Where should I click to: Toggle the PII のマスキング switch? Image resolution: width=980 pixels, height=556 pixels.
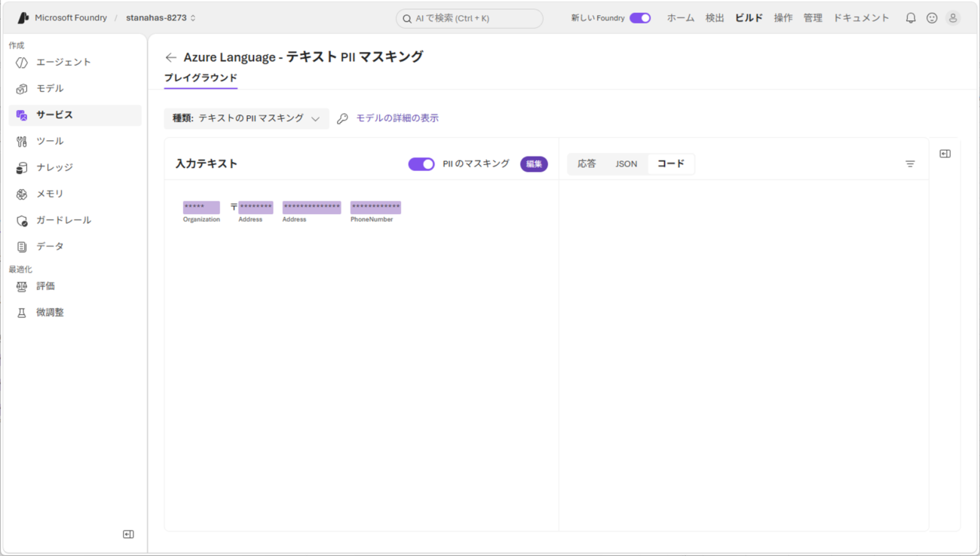[421, 164]
